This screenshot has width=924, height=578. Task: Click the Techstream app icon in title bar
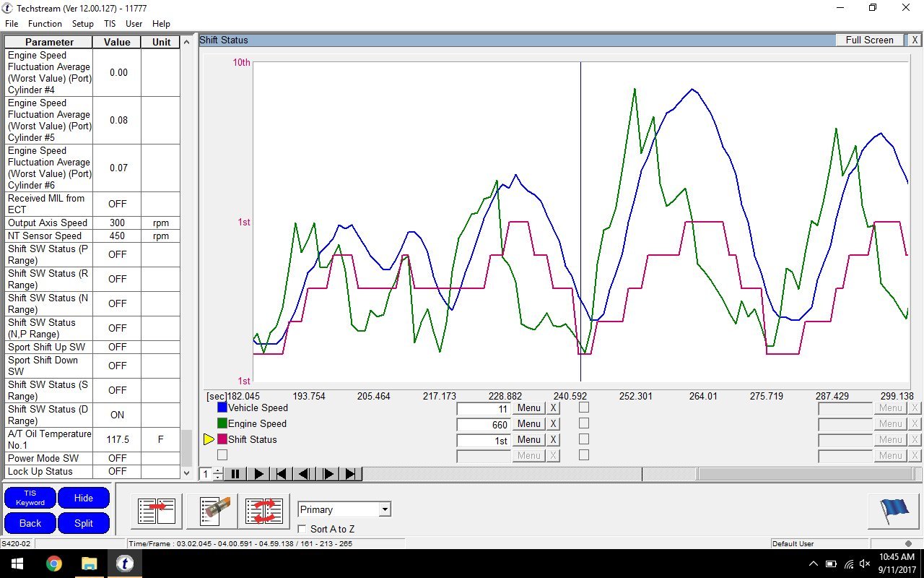(x=7, y=7)
